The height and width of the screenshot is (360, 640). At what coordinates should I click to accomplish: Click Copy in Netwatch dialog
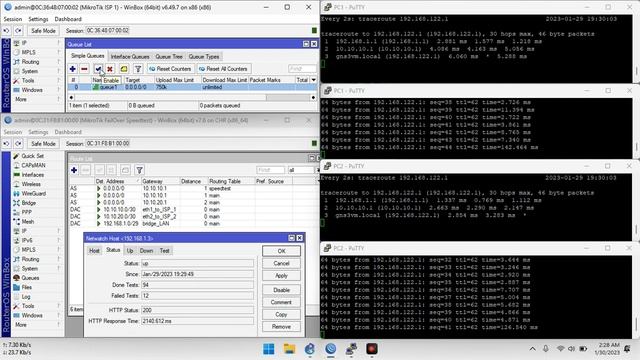tap(281, 314)
